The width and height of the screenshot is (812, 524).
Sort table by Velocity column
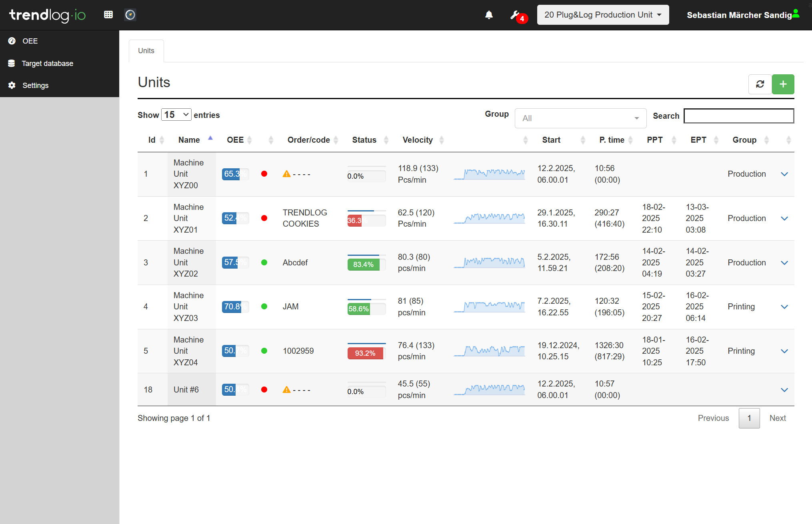tap(418, 140)
